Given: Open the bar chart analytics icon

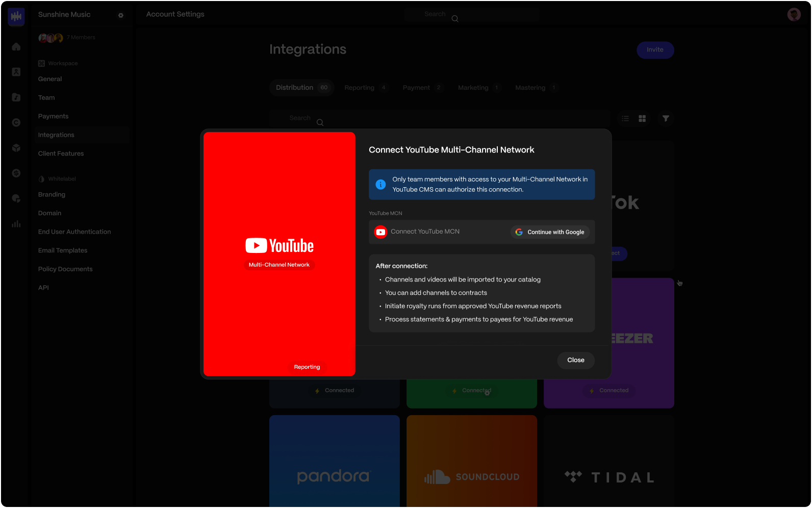Looking at the screenshot, I should [x=16, y=224].
